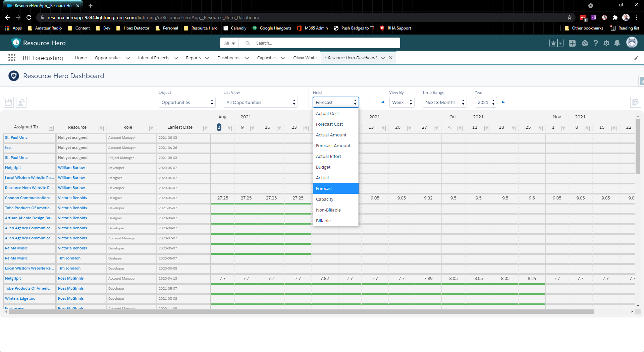Go to the Home nav tab
The width and height of the screenshot is (644, 352).
81,58
